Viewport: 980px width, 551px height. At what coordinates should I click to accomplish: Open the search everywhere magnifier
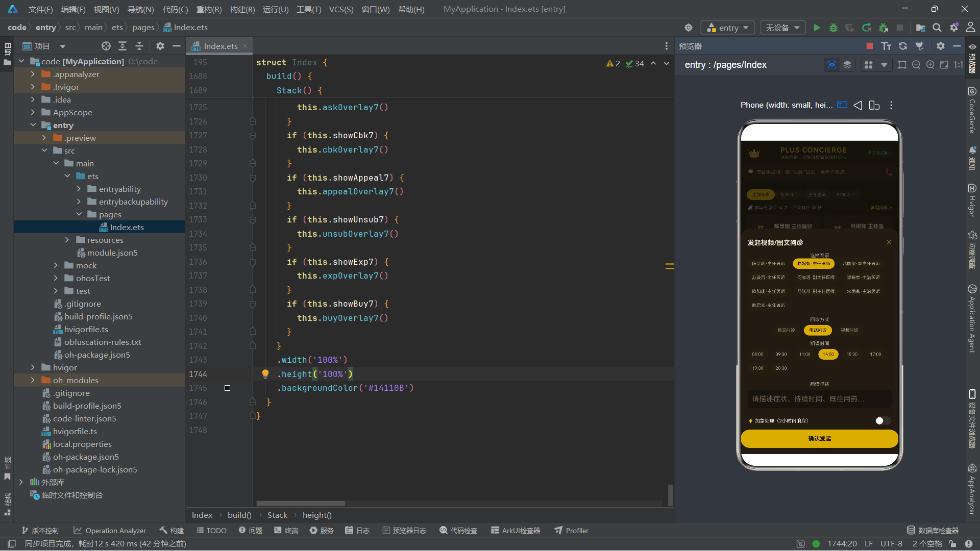[x=937, y=28]
